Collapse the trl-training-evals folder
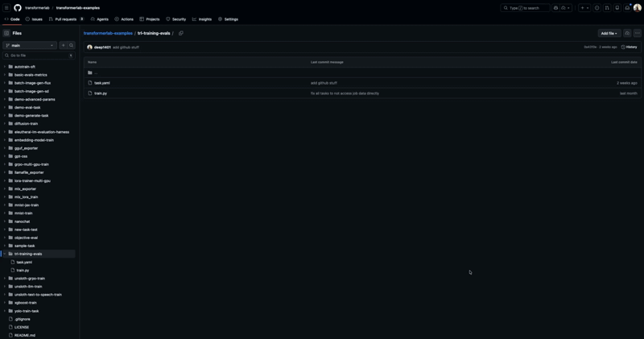Screen dimensions: 644x339 pyautogui.click(x=5, y=254)
